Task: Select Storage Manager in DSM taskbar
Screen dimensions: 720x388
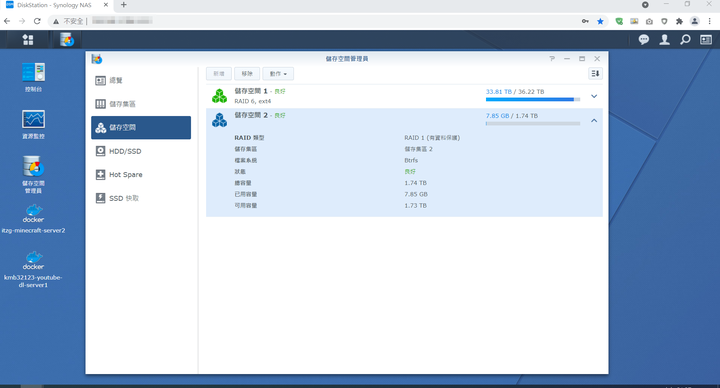Action: click(x=67, y=40)
